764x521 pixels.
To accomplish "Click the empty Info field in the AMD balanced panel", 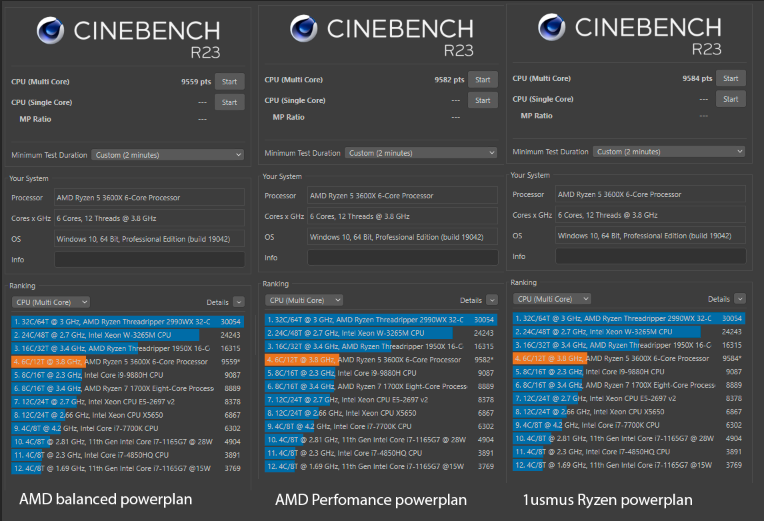I will coord(148,259).
